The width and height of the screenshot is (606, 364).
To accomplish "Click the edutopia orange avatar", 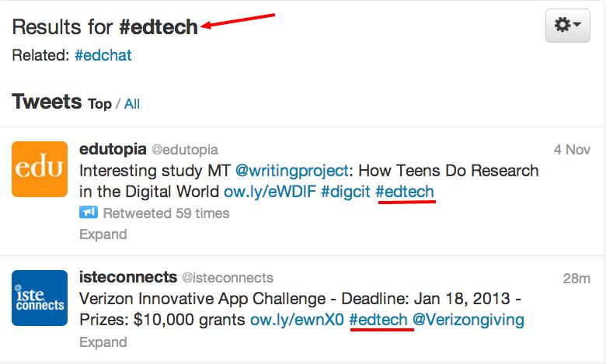I will (40, 168).
